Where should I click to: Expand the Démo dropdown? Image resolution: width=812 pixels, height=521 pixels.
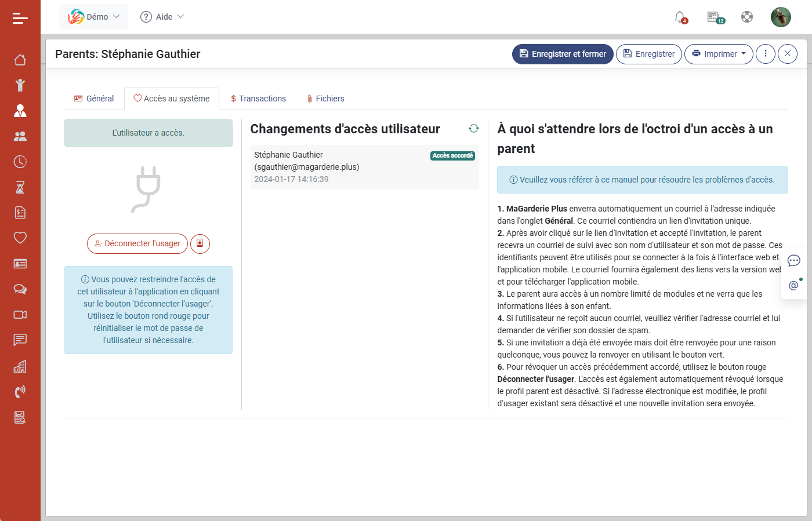click(x=94, y=17)
